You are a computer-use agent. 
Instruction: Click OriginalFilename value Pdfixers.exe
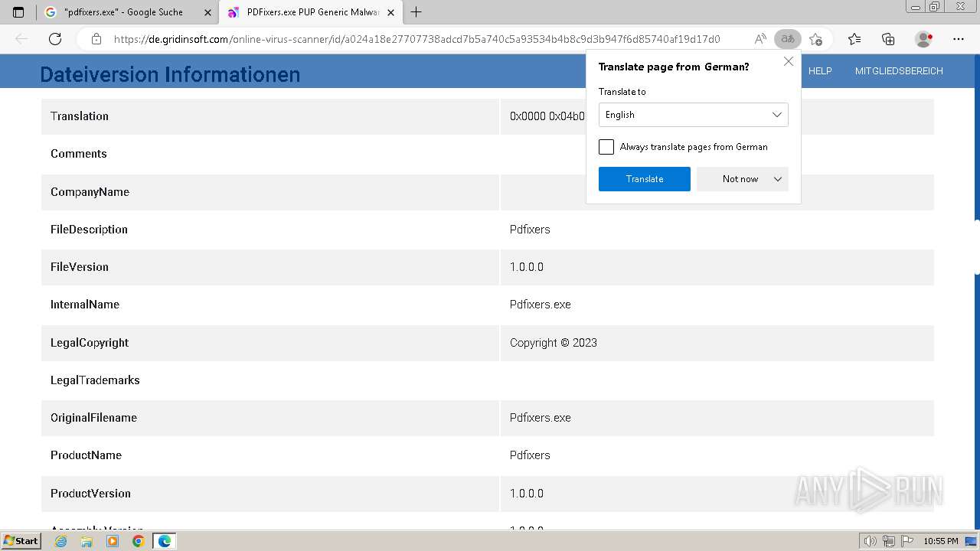pyautogui.click(x=541, y=418)
